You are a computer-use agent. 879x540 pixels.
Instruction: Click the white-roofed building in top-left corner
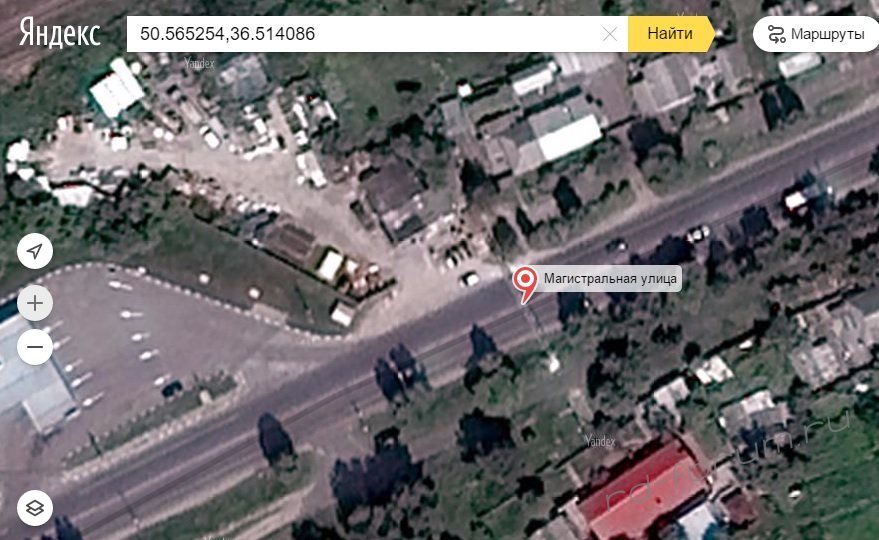[x=117, y=88]
